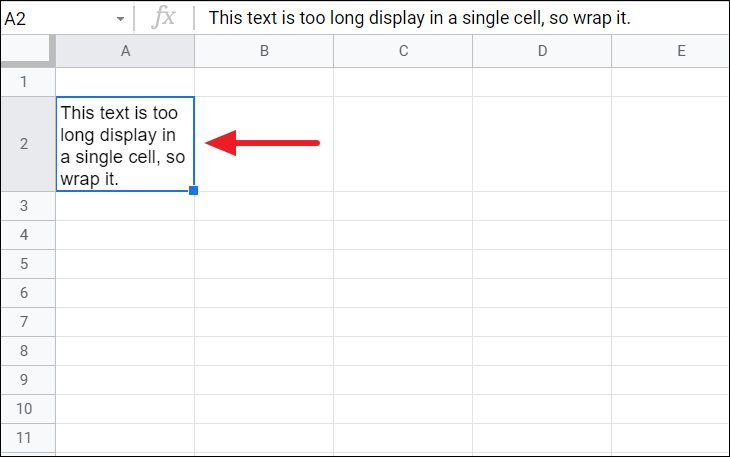This screenshot has height=457, width=730.
Task: Click the select-all corner box
Action: [27, 50]
